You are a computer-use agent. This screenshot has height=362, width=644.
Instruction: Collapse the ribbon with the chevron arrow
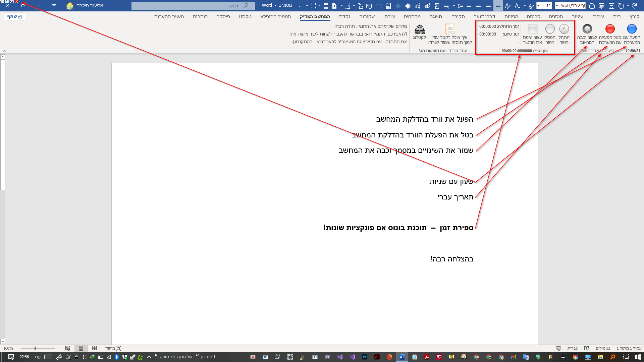pyautogui.click(x=4, y=51)
